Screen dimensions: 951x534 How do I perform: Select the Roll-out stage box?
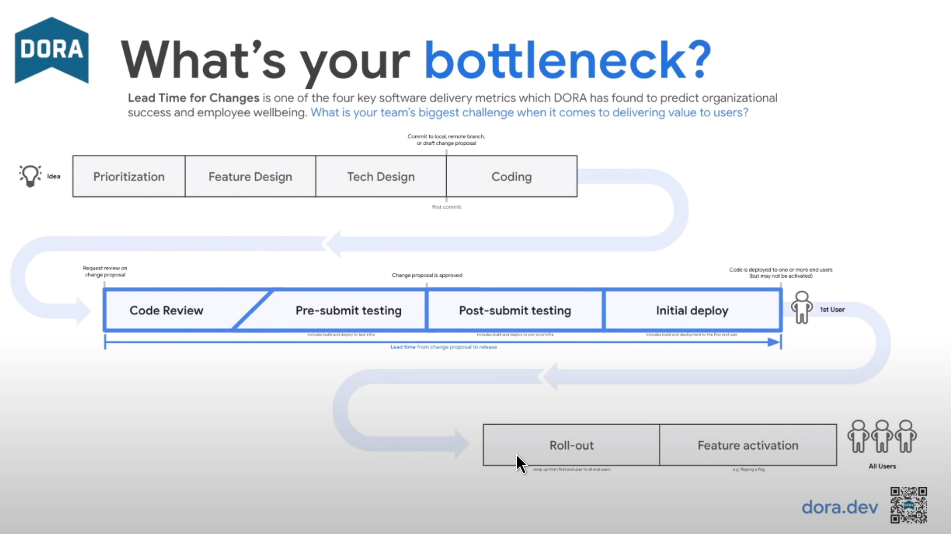click(571, 445)
